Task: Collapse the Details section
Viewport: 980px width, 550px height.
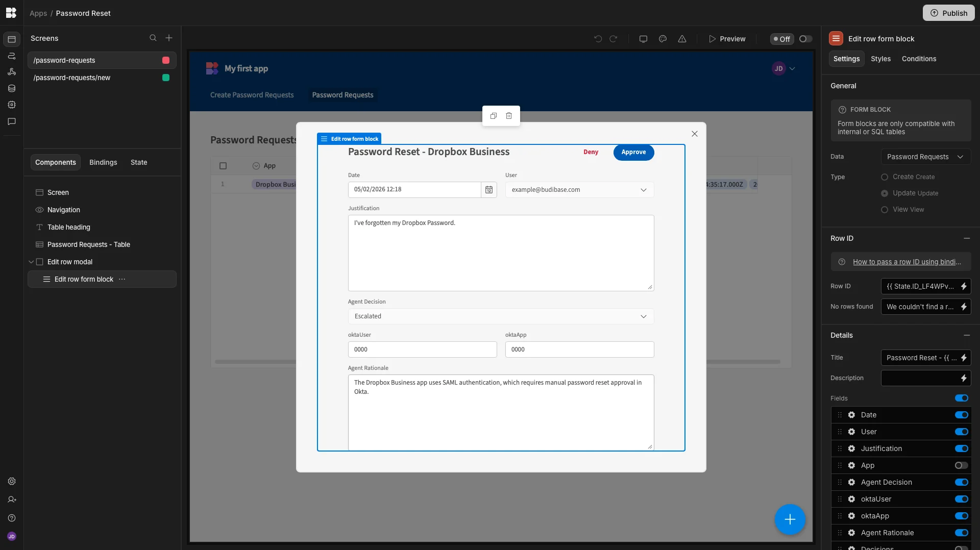Action: [967, 335]
